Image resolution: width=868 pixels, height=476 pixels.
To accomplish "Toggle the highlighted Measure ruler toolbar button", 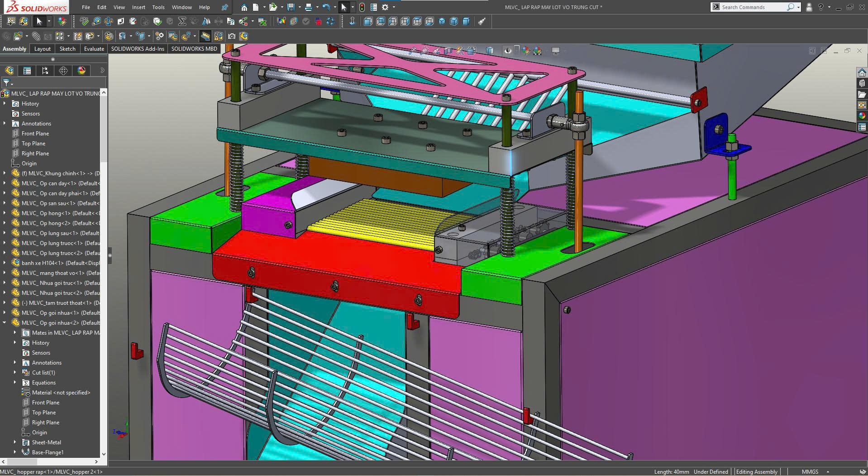I will coord(205,36).
